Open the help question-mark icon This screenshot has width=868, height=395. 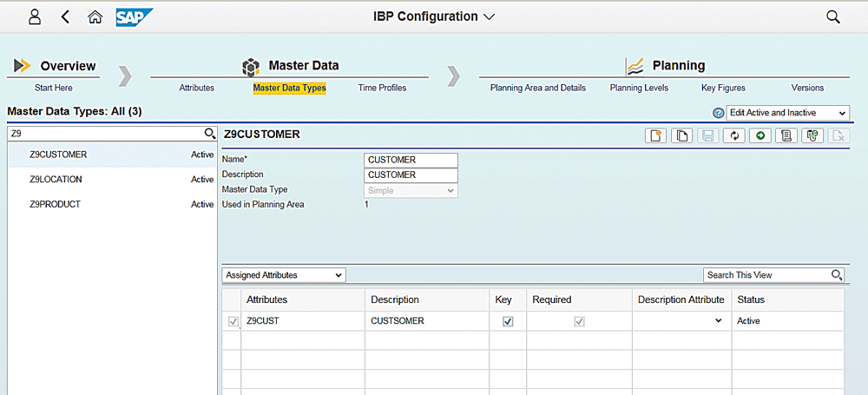(719, 113)
